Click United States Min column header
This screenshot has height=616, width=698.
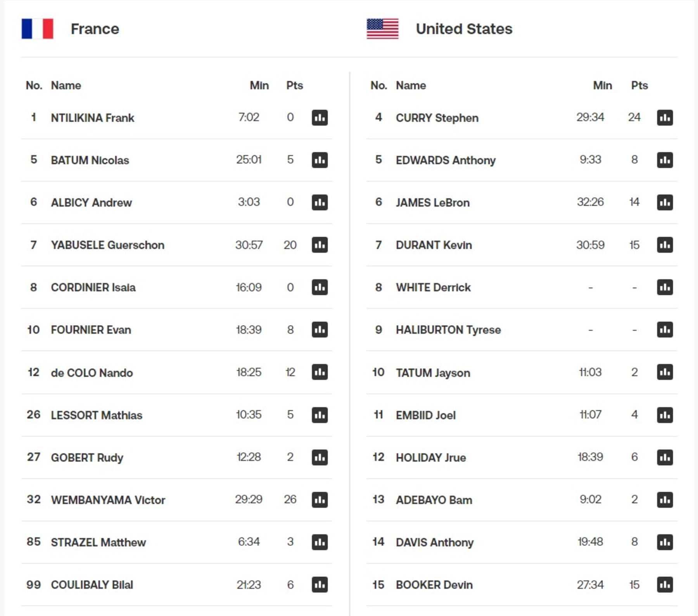[x=602, y=85]
